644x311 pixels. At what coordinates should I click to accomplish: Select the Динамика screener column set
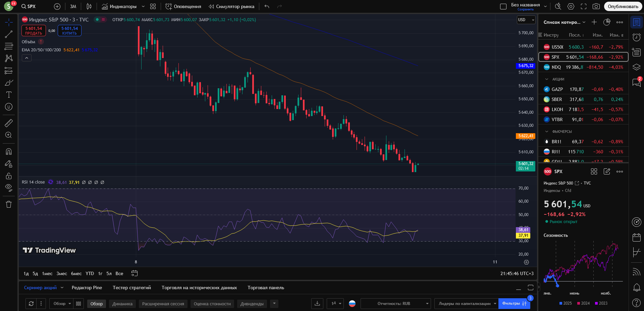point(122,304)
